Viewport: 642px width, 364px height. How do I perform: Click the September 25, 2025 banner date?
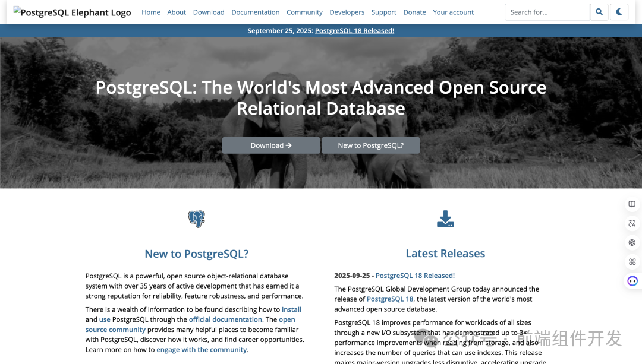coord(280,31)
